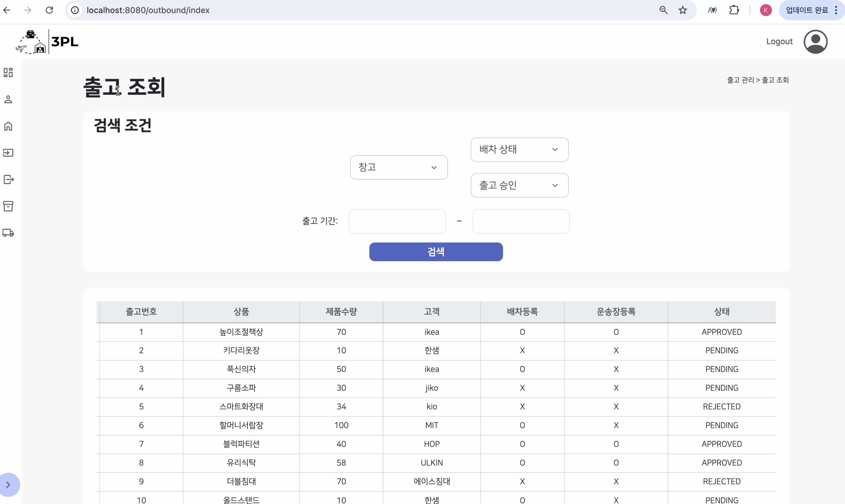Click the 검색 search button
Screen dimensions: 845x504
point(436,252)
